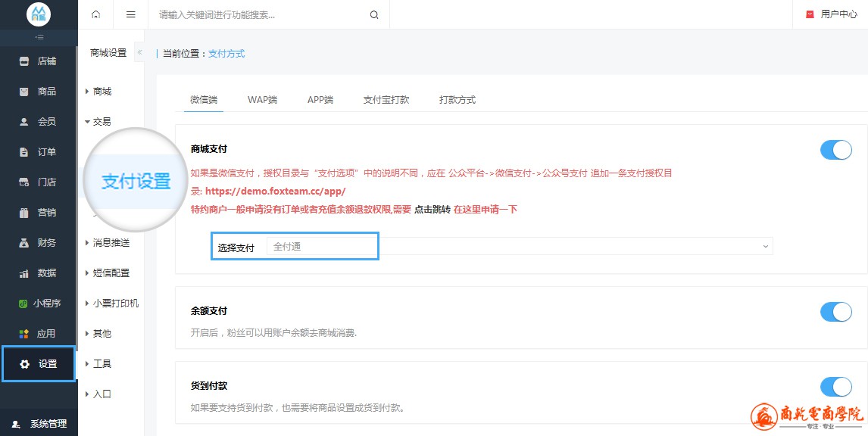Toggle 商城支付 switch off
Image resolution: width=868 pixels, height=436 pixels.
[835, 150]
